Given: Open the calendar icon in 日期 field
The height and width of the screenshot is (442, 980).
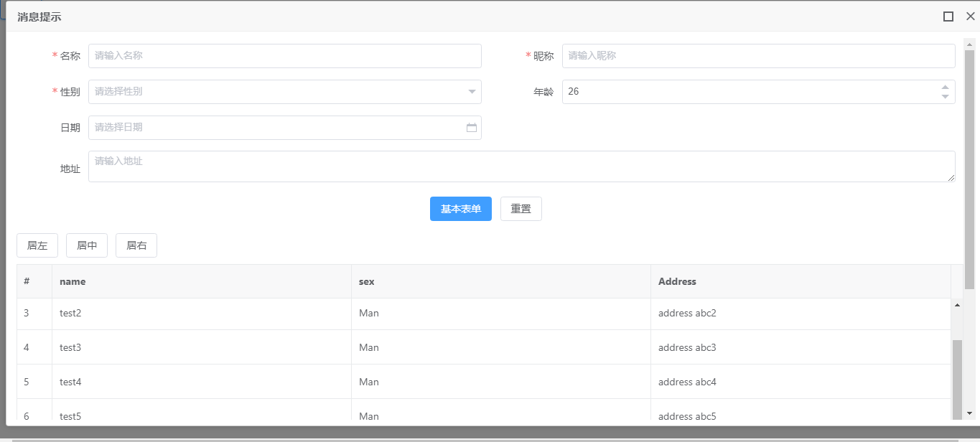Looking at the screenshot, I should [x=471, y=127].
